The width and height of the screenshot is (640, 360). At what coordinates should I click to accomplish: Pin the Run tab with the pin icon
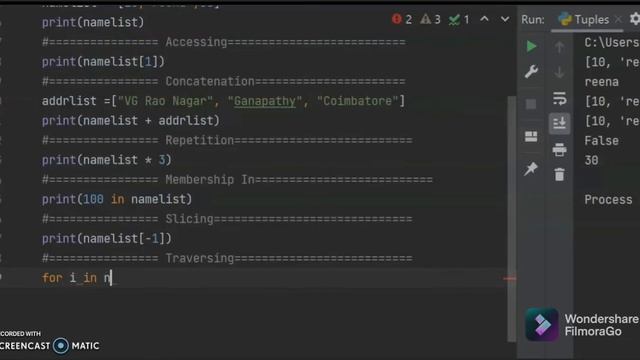click(531, 169)
